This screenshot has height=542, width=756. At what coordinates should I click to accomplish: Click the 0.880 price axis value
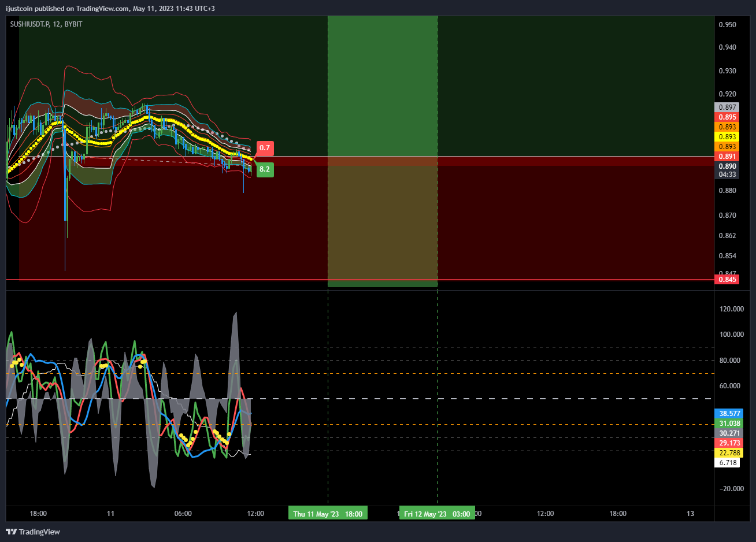[x=727, y=191]
